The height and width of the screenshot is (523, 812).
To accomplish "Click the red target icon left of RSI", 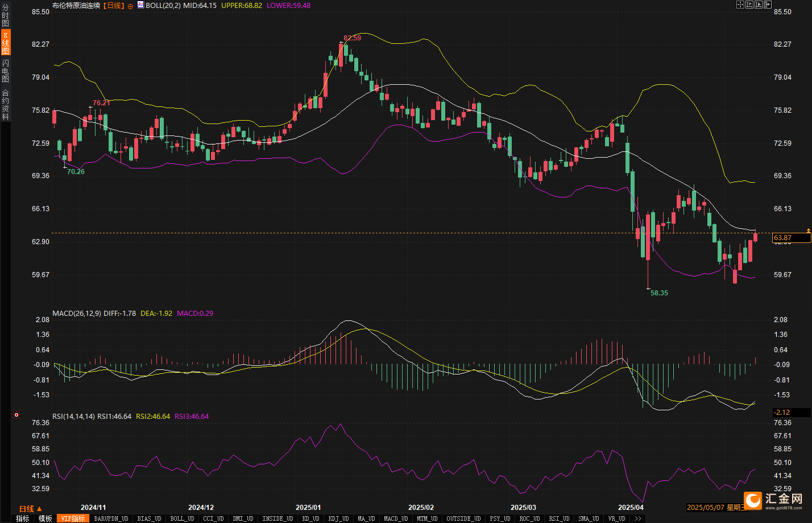I will [x=16, y=415].
